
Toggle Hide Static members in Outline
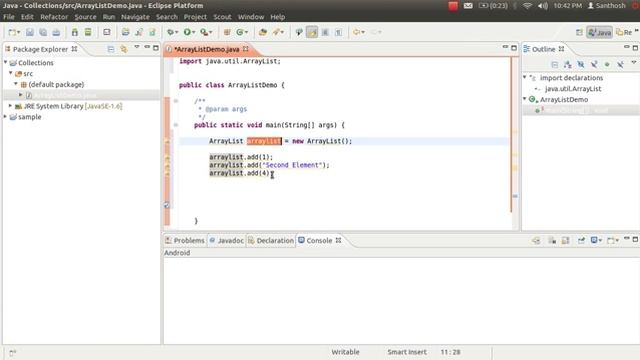(594, 64)
